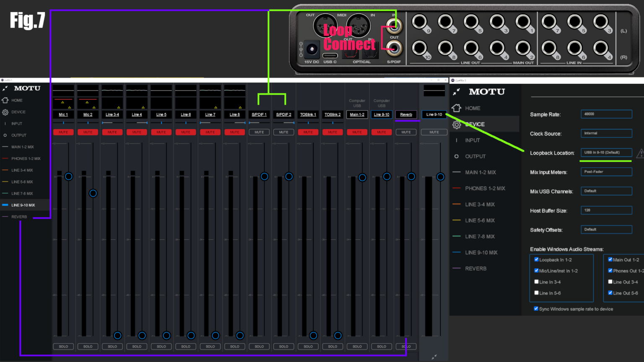The height and width of the screenshot is (362, 644).
Task: Open Device settings gear icon in left sidebar
Action: click(5, 112)
